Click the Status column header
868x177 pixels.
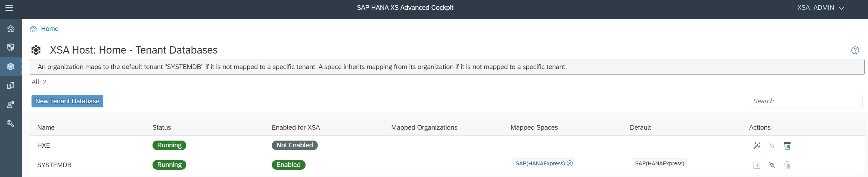162,128
